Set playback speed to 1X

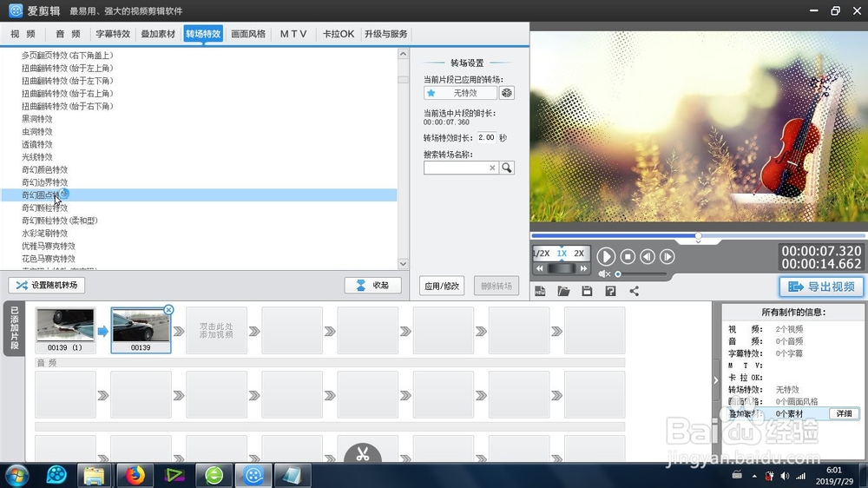pyautogui.click(x=562, y=254)
